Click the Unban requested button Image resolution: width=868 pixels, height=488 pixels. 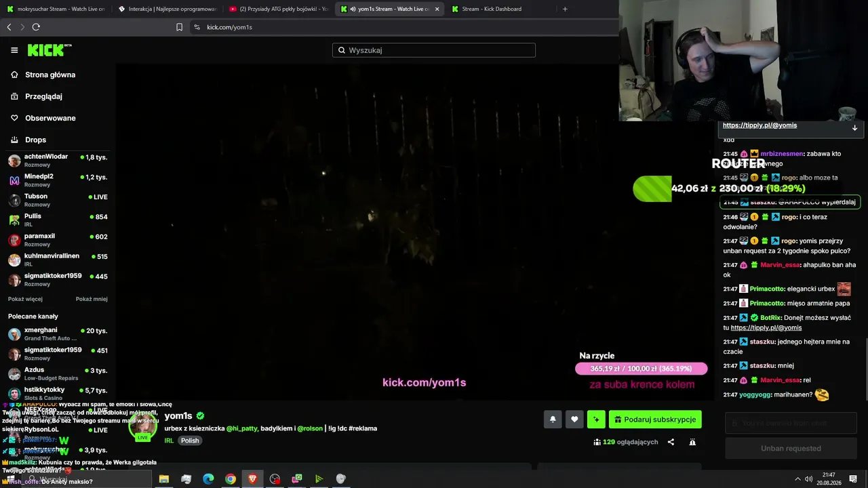[791, 448]
